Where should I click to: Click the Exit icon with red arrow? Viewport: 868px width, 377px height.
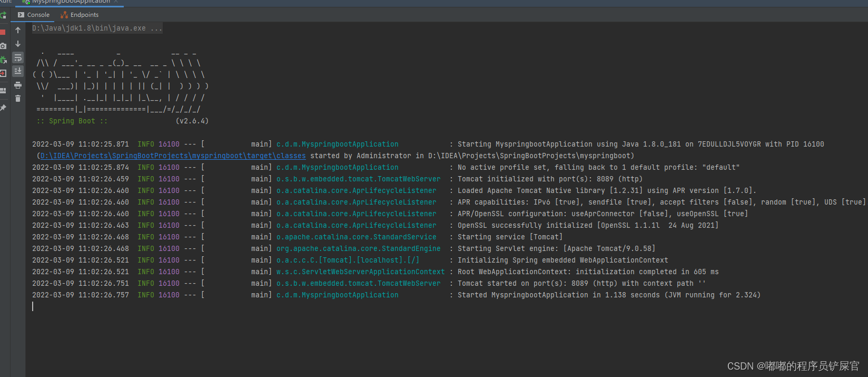[x=3, y=73]
